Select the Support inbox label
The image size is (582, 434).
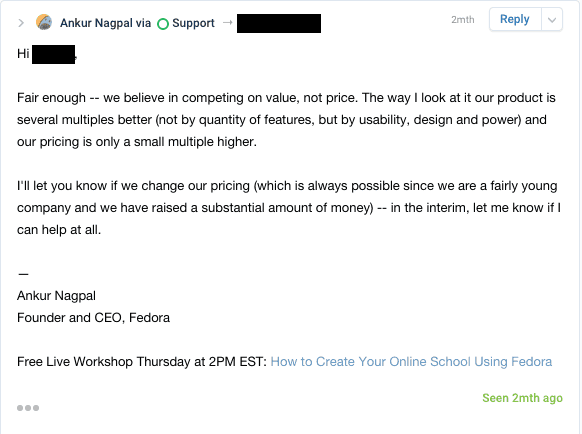pyautogui.click(x=193, y=23)
